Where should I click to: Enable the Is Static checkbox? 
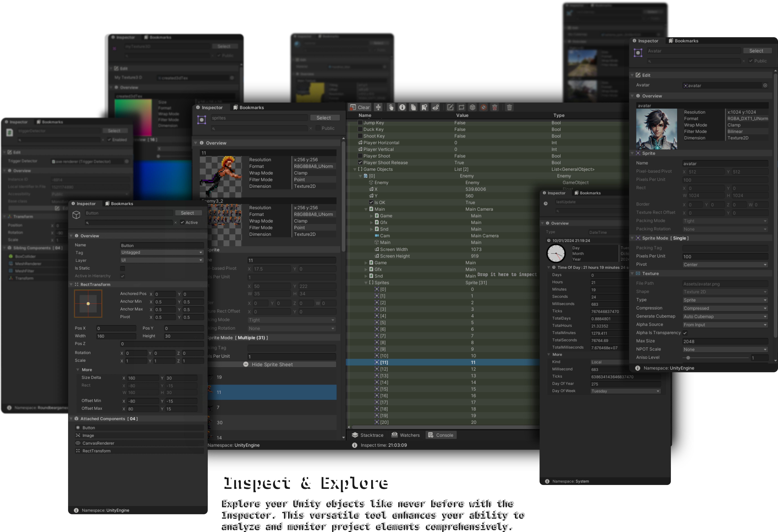(122, 268)
